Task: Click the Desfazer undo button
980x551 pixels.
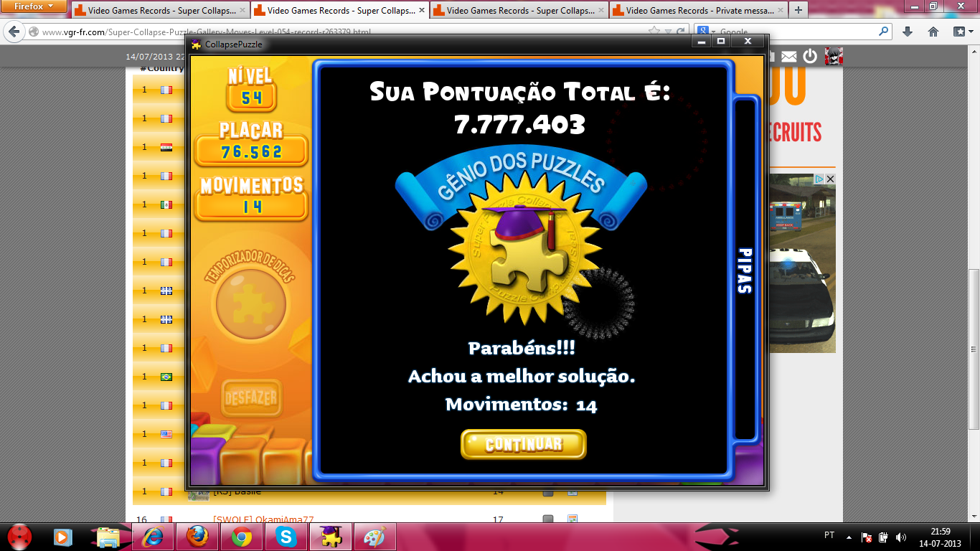Action: [x=251, y=397]
